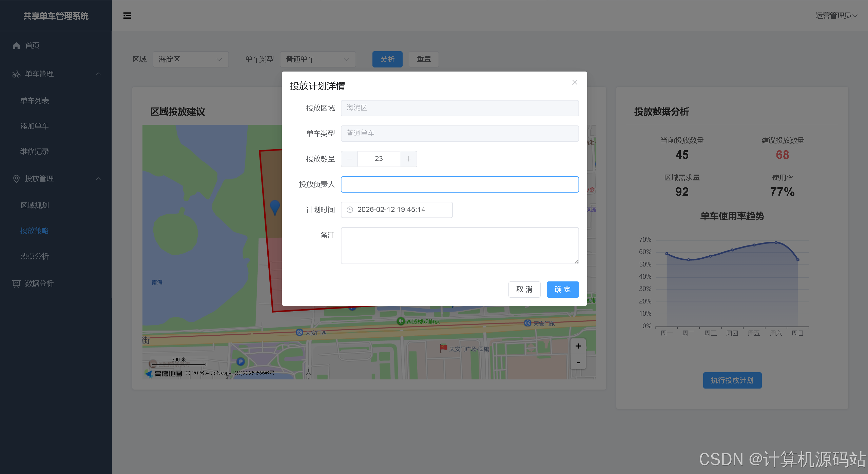Click the sidebar collapse hamburger icon
This screenshot has height=474, width=868.
[x=127, y=16]
